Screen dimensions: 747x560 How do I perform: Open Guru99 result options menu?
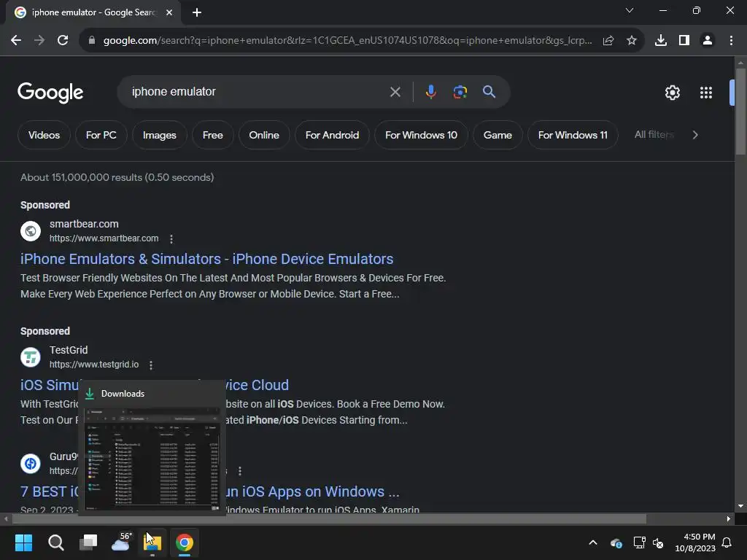click(x=239, y=471)
